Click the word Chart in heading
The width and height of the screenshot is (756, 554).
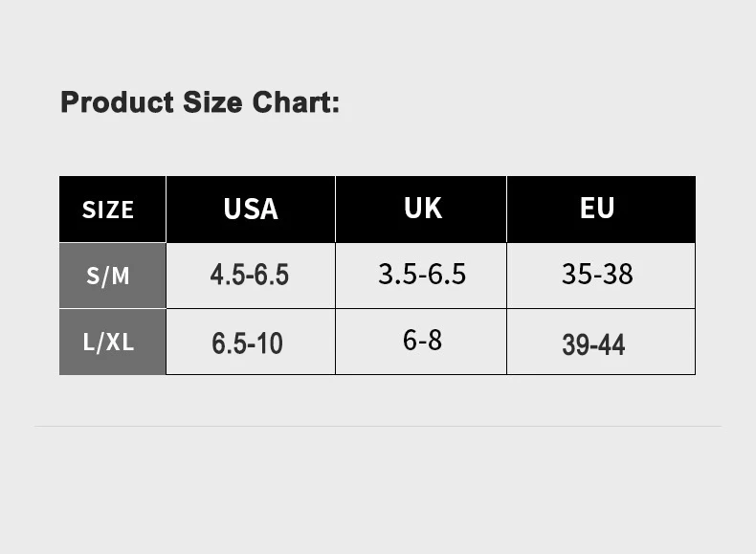point(296,101)
